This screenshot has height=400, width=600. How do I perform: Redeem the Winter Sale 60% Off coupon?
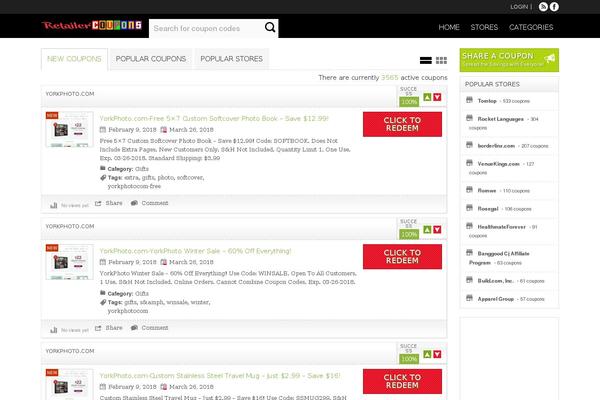[x=402, y=257]
